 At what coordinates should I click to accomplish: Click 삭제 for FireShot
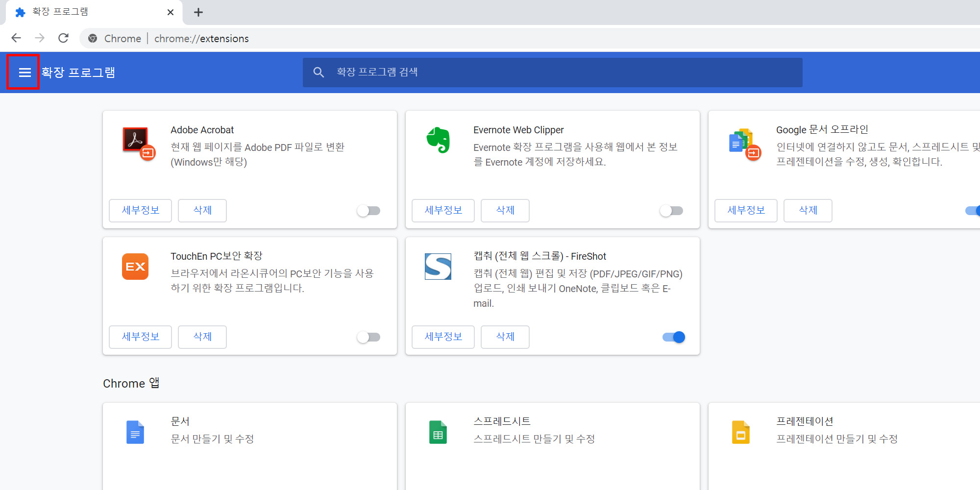click(x=505, y=337)
